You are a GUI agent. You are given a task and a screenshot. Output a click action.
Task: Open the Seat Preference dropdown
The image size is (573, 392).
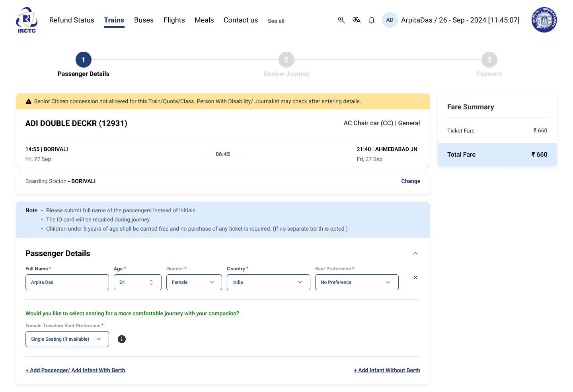[357, 282]
